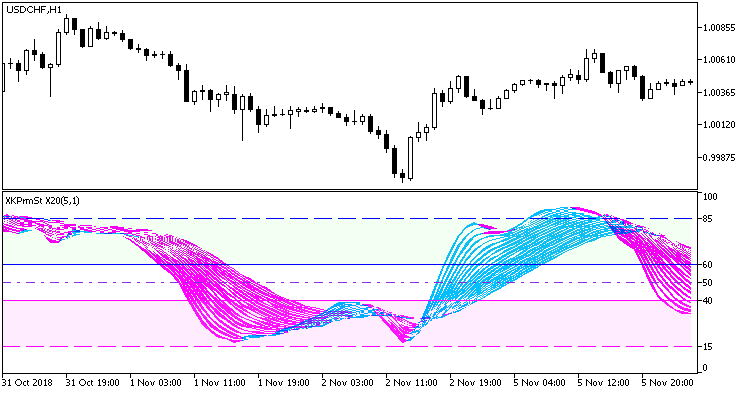Click the indicator scale value 15
The image size is (750, 394).
(x=707, y=347)
